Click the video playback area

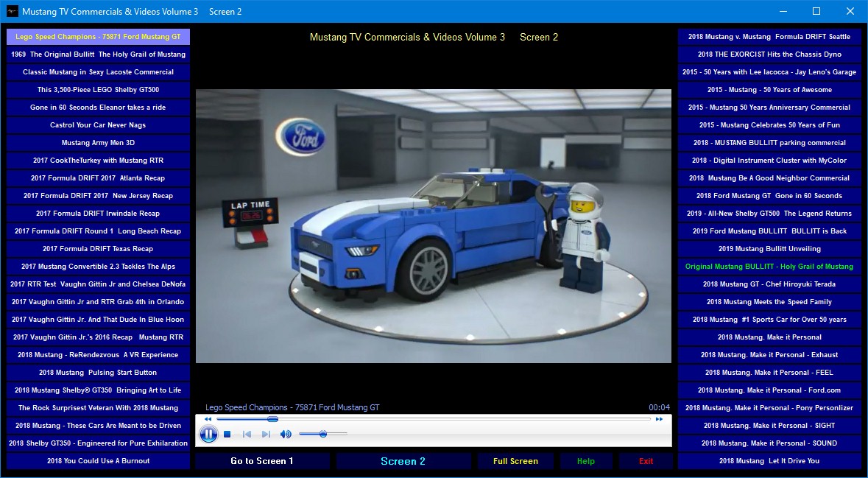pyautogui.click(x=434, y=226)
